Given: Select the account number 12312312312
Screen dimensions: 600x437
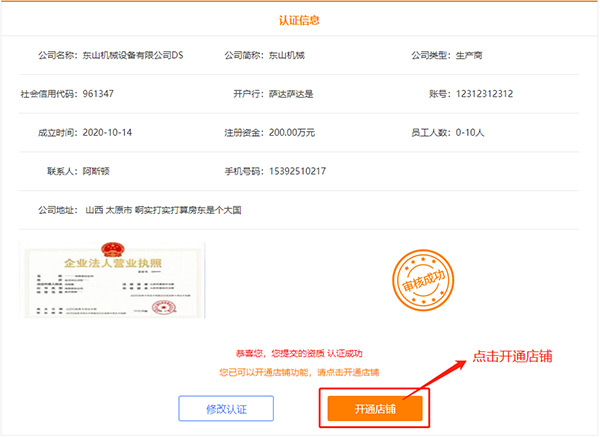Looking at the screenshot, I should pos(480,94).
